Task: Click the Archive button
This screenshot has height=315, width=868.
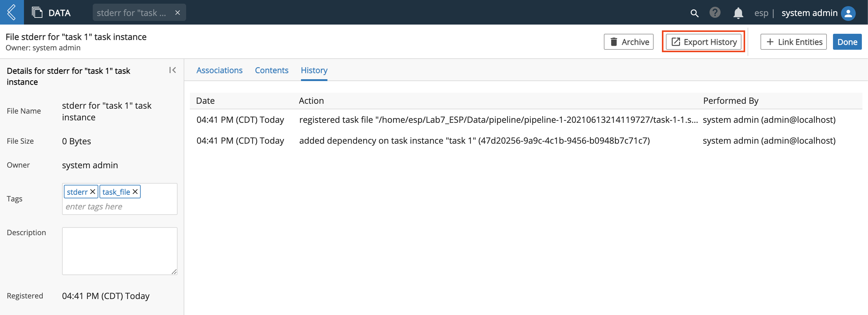Action: (628, 42)
